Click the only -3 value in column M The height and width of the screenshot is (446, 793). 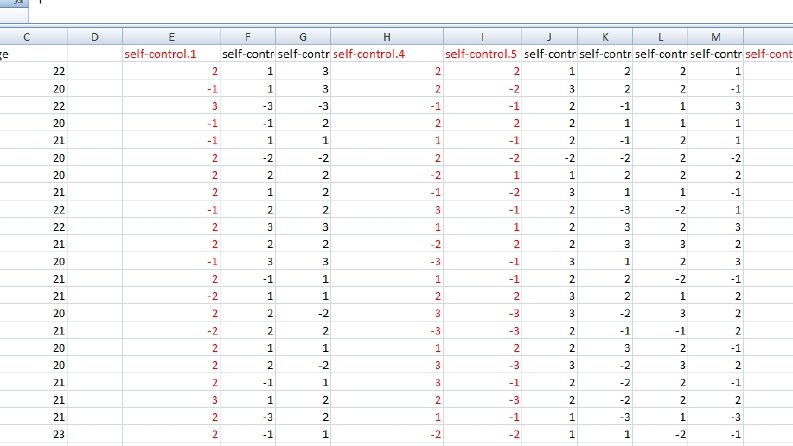pyautogui.click(x=716, y=417)
